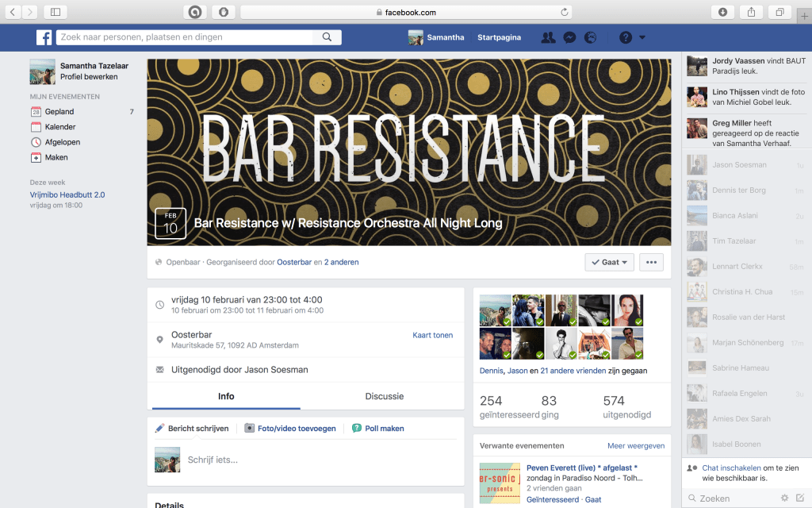The height and width of the screenshot is (508, 812).
Task: Click the search magnifier button
Action: (327, 37)
